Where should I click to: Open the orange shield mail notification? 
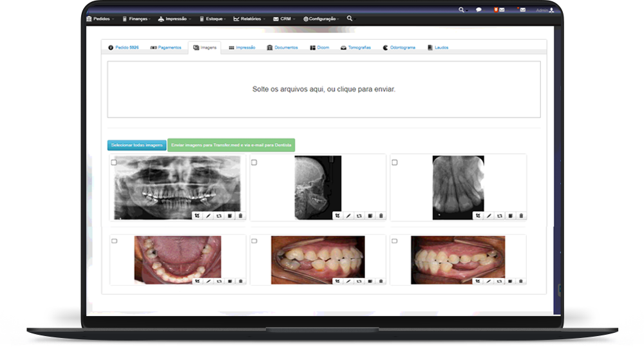499,10
